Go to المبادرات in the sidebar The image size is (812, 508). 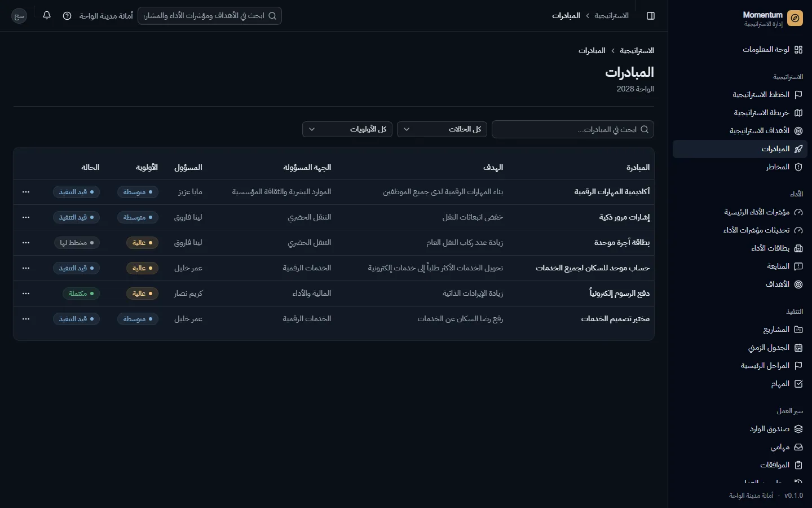[740, 149]
